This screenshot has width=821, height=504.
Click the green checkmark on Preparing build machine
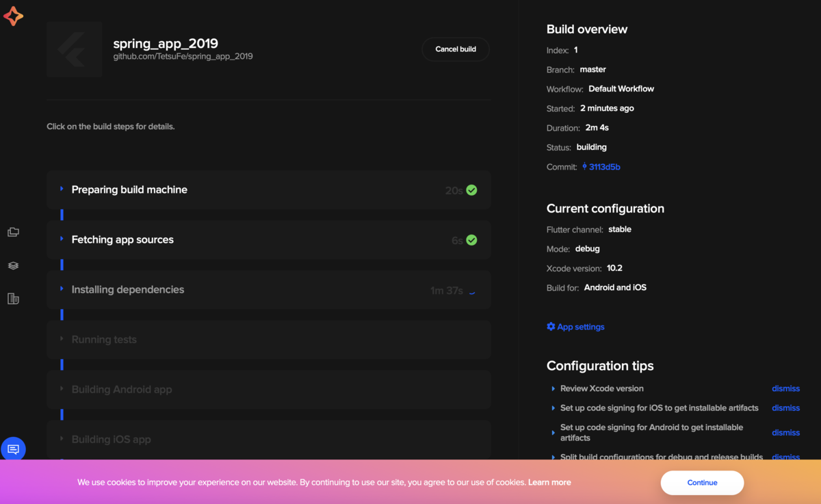471,190
